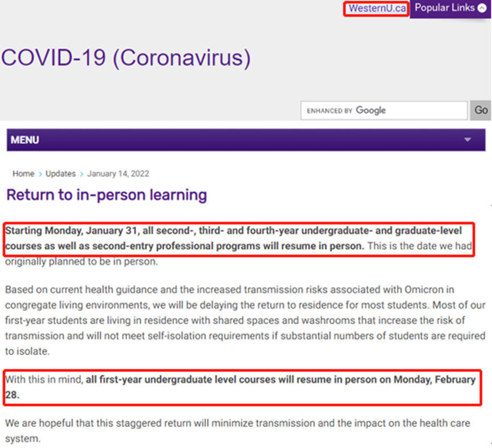The height and width of the screenshot is (448, 492).
Task: Go to Home breadcrumb
Action: click(23, 174)
